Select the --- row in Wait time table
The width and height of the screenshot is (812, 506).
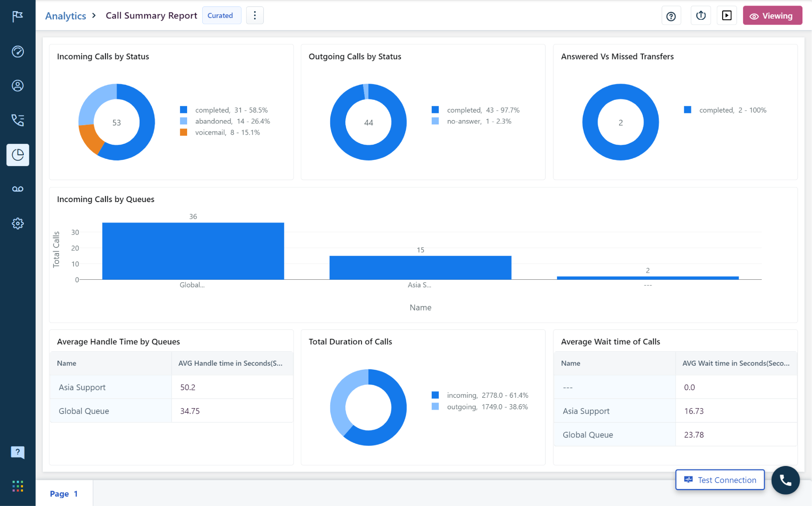(676, 387)
